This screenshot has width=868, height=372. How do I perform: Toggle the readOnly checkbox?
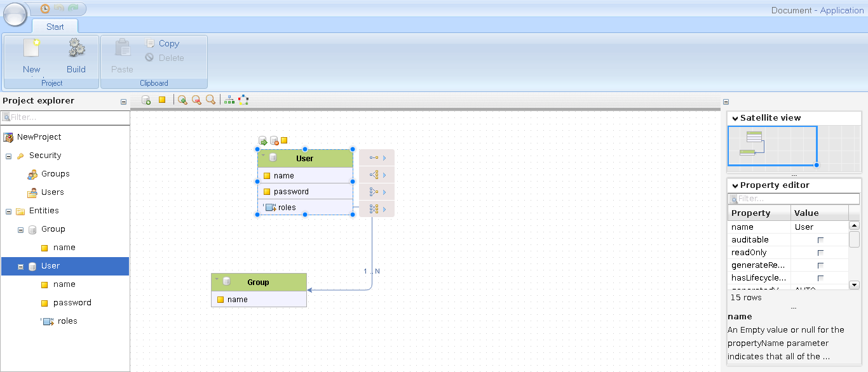[x=820, y=253]
